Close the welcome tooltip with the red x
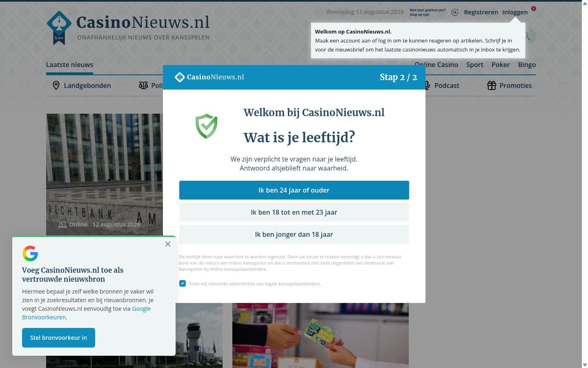Viewport: 588px width, 368px height. tap(533, 9)
